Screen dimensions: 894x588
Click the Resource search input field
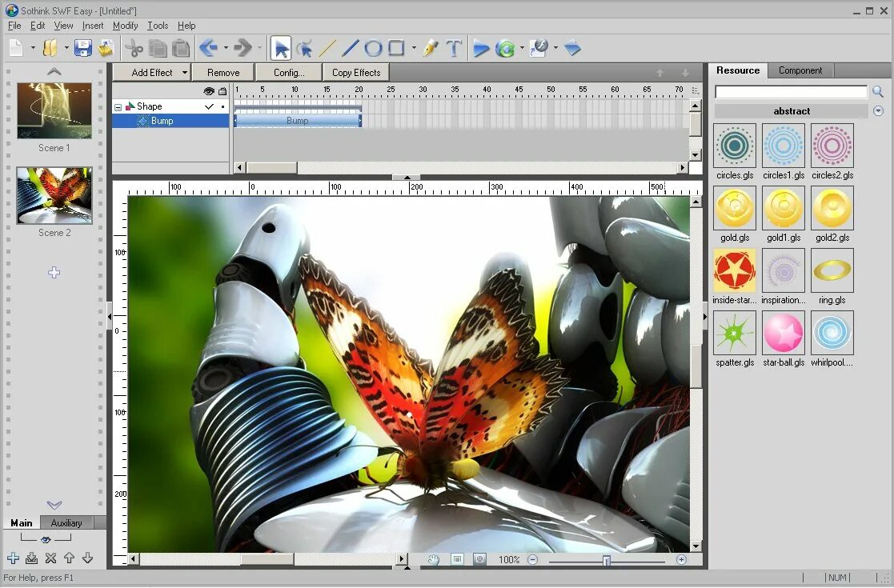[x=791, y=92]
